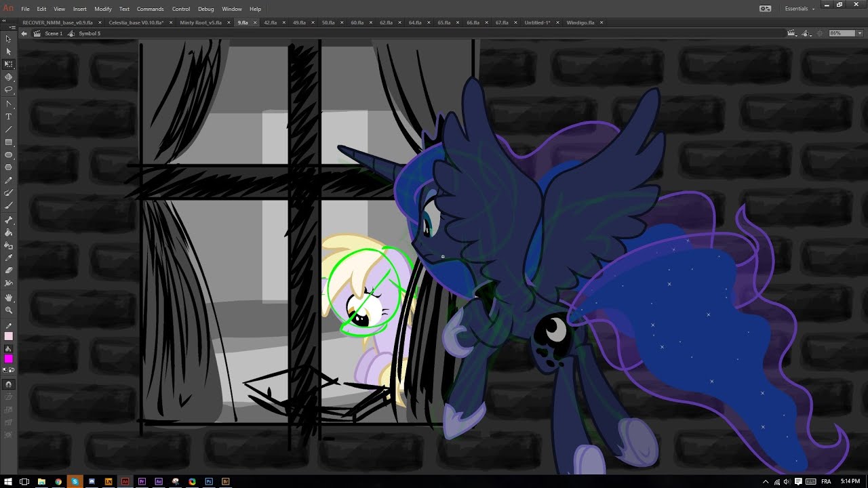Viewport: 868px width, 488px height.
Task: Select the PolyStar tool
Action: tap(8, 167)
